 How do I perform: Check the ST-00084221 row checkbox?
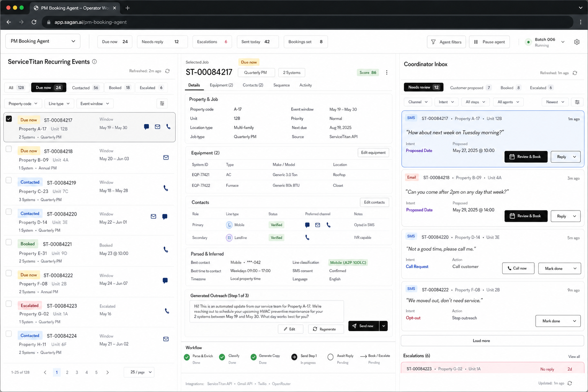click(x=9, y=242)
